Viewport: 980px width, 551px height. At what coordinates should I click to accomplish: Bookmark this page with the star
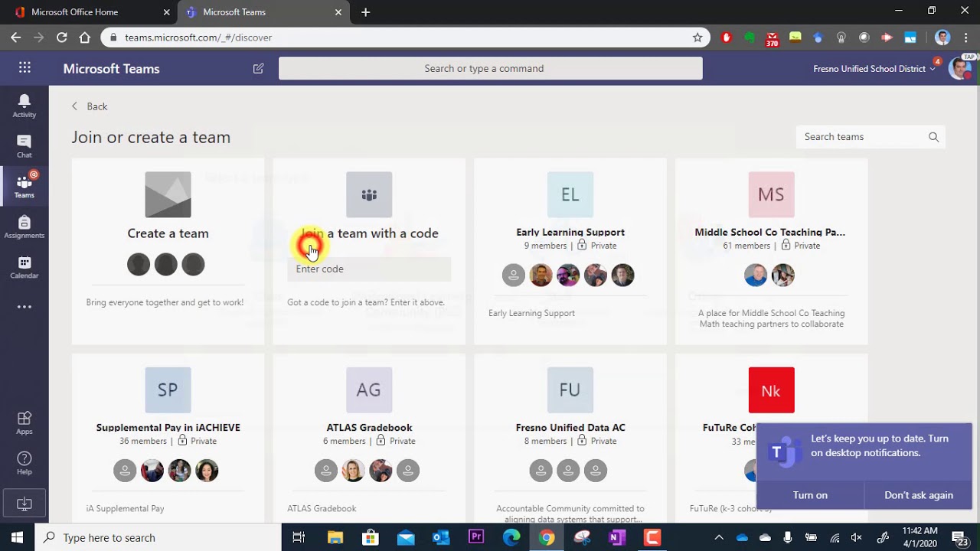tap(697, 37)
